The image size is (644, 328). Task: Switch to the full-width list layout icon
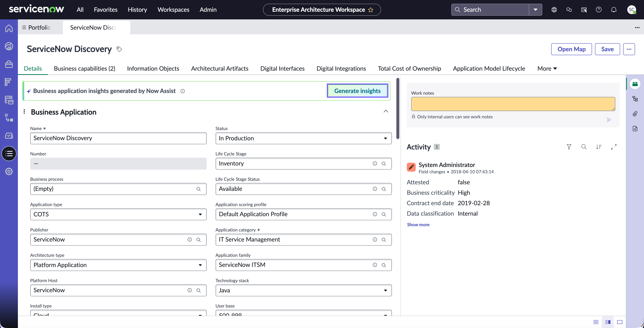click(x=596, y=322)
